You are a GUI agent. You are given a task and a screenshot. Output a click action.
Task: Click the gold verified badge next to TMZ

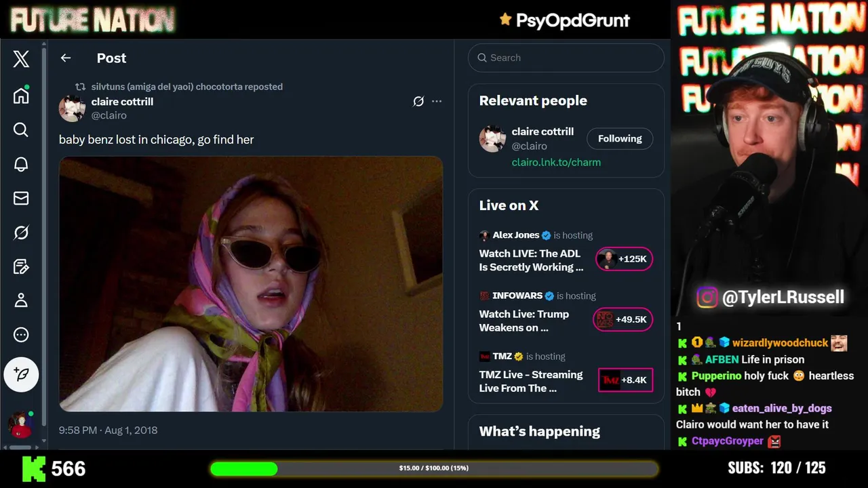(x=519, y=357)
